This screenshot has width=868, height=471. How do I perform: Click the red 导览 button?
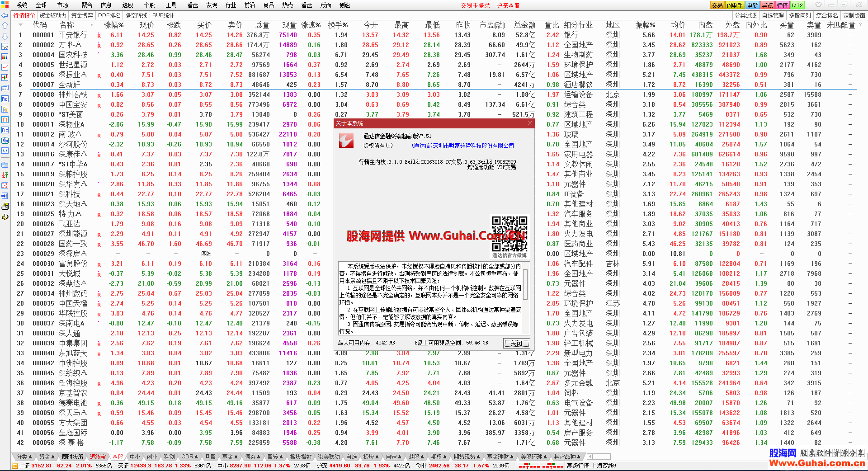pyautogui.click(x=767, y=5)
